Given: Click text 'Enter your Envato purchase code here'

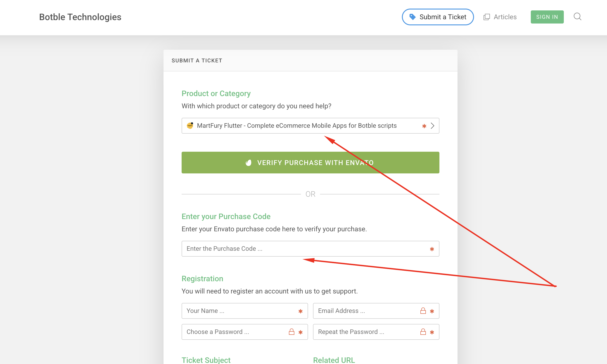Looking at the screenshot, I should [239, 229].
